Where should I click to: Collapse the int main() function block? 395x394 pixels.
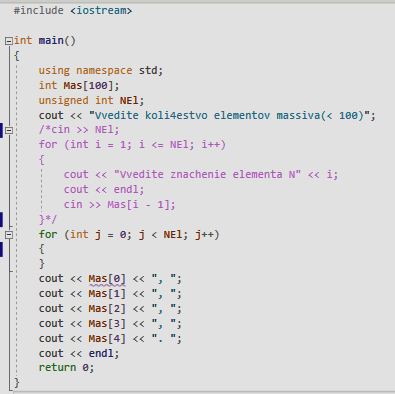coord(9,41)
